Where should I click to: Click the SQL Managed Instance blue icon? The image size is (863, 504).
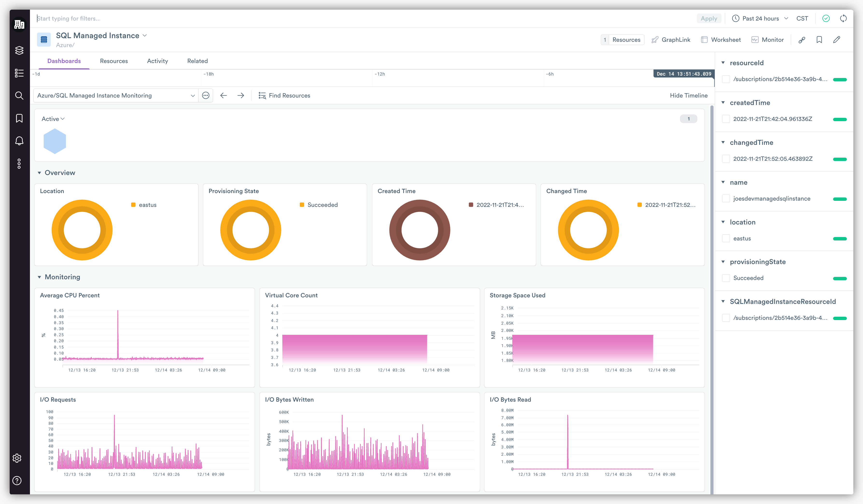pos(44,40)
